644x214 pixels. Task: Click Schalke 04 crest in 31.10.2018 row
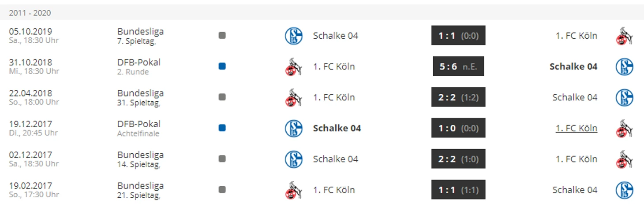624,66
